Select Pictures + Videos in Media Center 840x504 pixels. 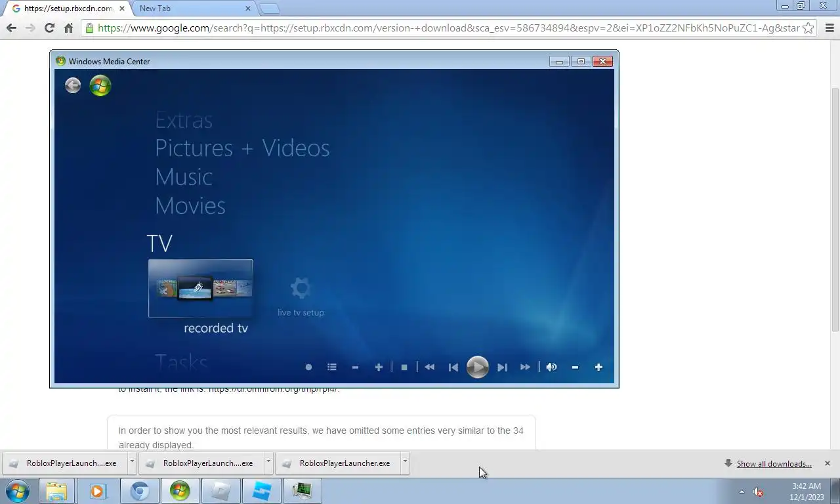click(x=242, y=148)
